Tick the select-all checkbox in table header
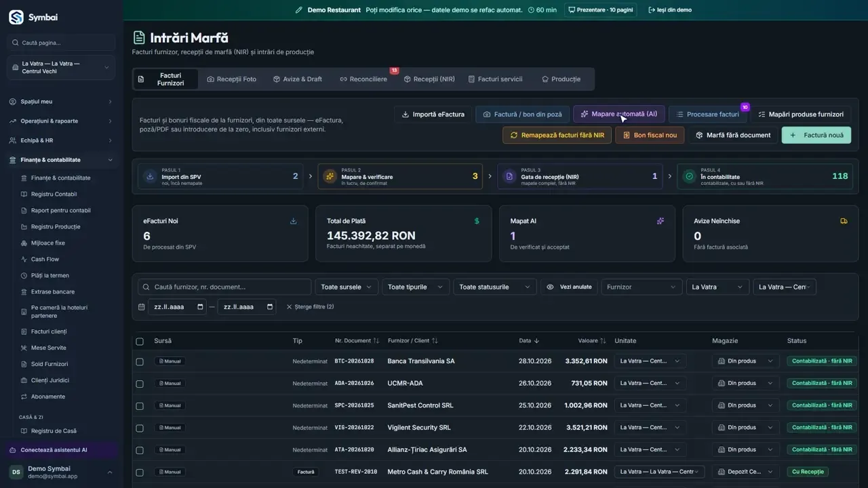Viewport: 868px width, 488px height. pos(140,342)
